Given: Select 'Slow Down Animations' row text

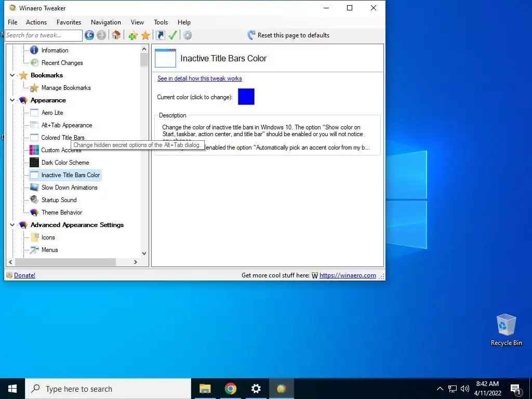Looking at the screenshot, I should click(x=69, y=187).
